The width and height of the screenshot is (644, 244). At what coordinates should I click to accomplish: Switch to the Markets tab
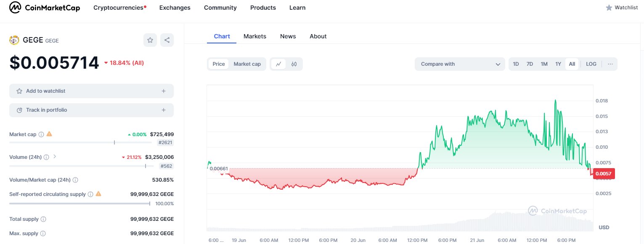pyautogui.click(x=254, y=36)
